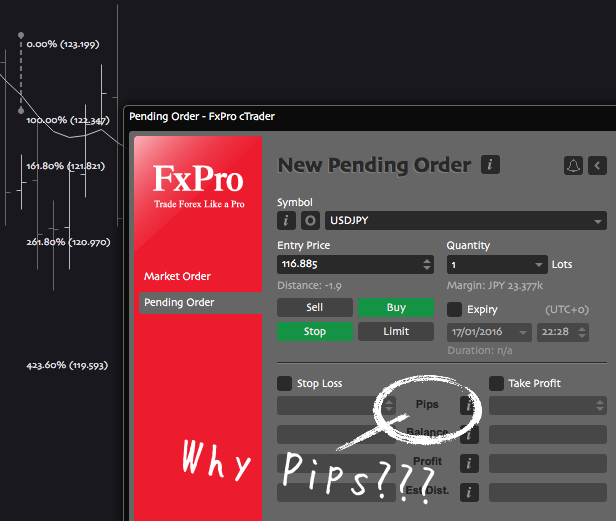This screenshot has width=616, height=521.
Task: Collapse panel with the back arrow icon
Action: 597,165
